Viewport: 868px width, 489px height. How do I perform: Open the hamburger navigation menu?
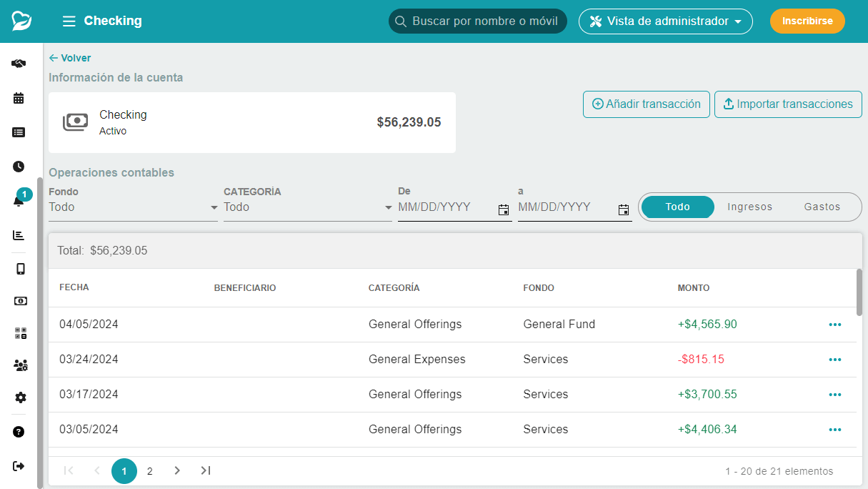tap(69, 21)
